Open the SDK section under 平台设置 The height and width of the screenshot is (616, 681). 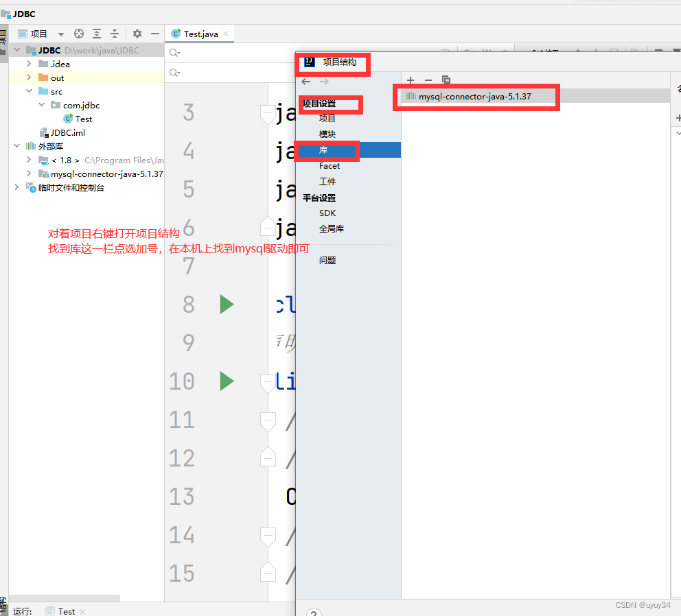(327, 213)
